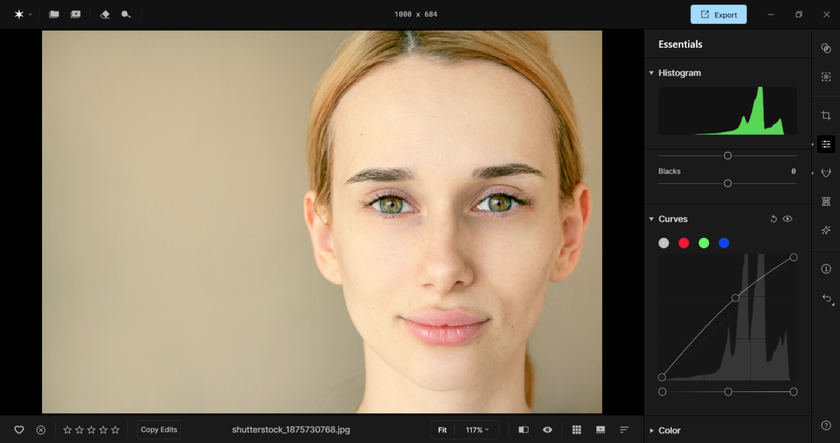Click the portrait photo in the canvas
840x443 pixels.
click(322, 222)
